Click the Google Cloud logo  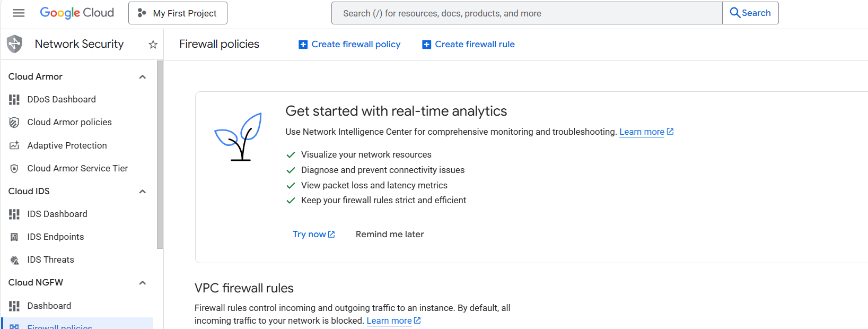click(77, 13)
